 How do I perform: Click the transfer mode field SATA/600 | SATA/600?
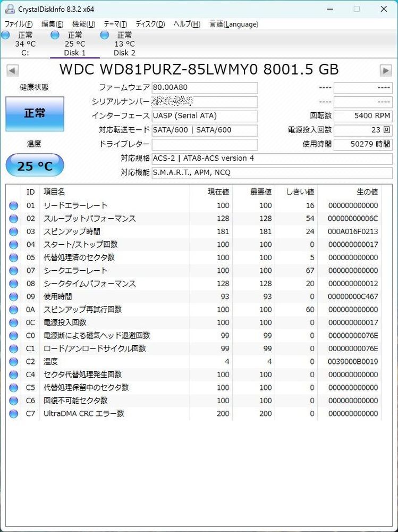tap(205, 130)
